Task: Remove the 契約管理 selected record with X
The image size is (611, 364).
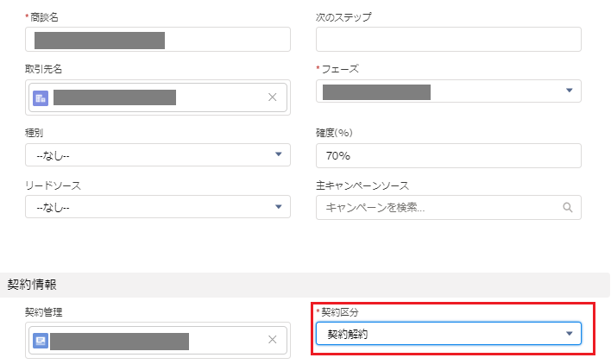Action: coord(273,341)
